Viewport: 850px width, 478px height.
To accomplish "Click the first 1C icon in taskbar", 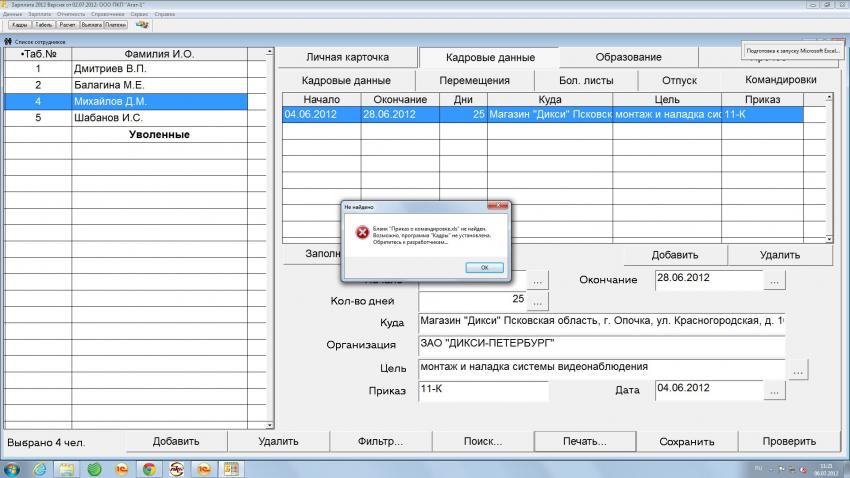I will [x=121, y=468].
